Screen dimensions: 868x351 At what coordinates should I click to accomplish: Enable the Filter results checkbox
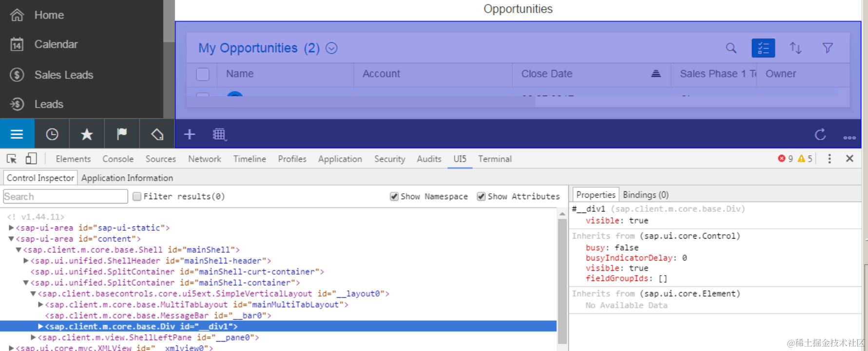point(137,196)
